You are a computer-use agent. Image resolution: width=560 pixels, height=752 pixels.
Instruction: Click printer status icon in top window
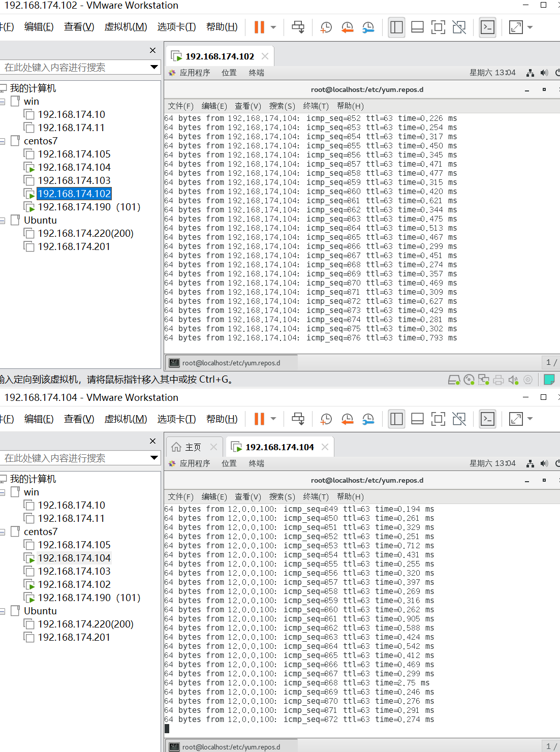click(x=499, y=380)
